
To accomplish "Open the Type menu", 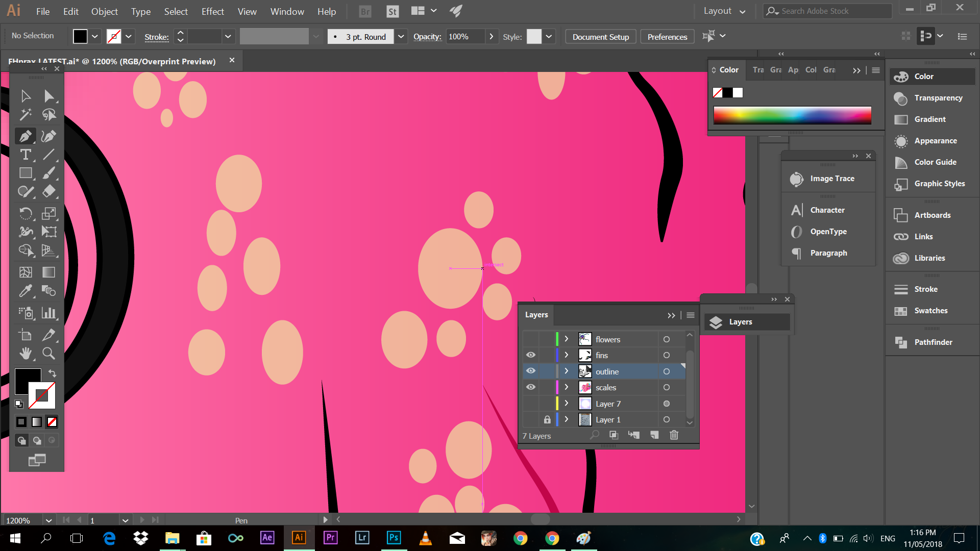I will coord(140,11).
